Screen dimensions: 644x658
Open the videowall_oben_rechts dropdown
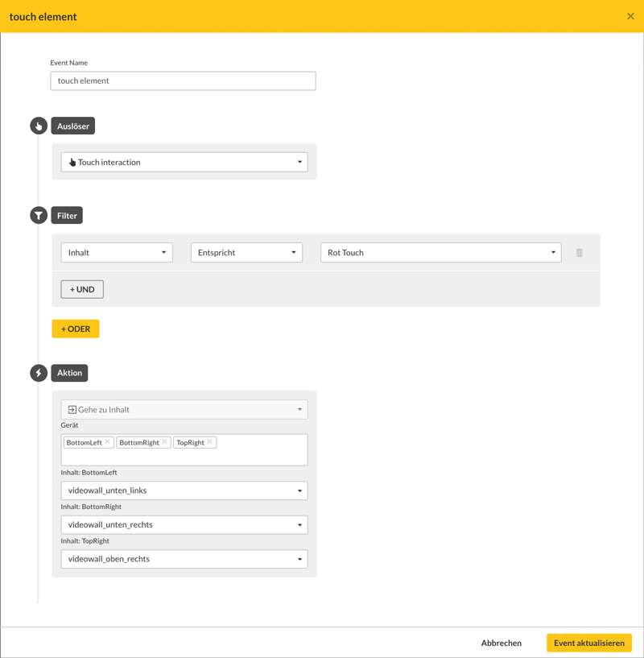click(x=184, y=559)
